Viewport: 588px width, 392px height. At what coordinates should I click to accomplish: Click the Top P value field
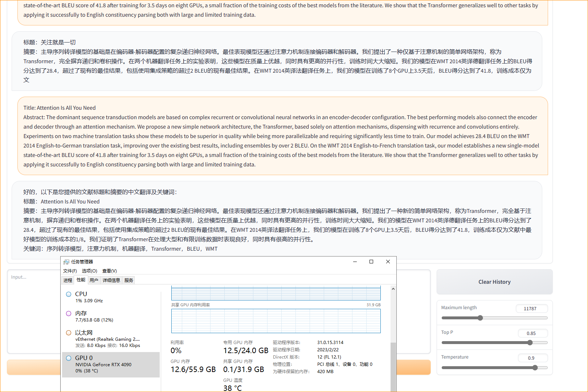531,333
